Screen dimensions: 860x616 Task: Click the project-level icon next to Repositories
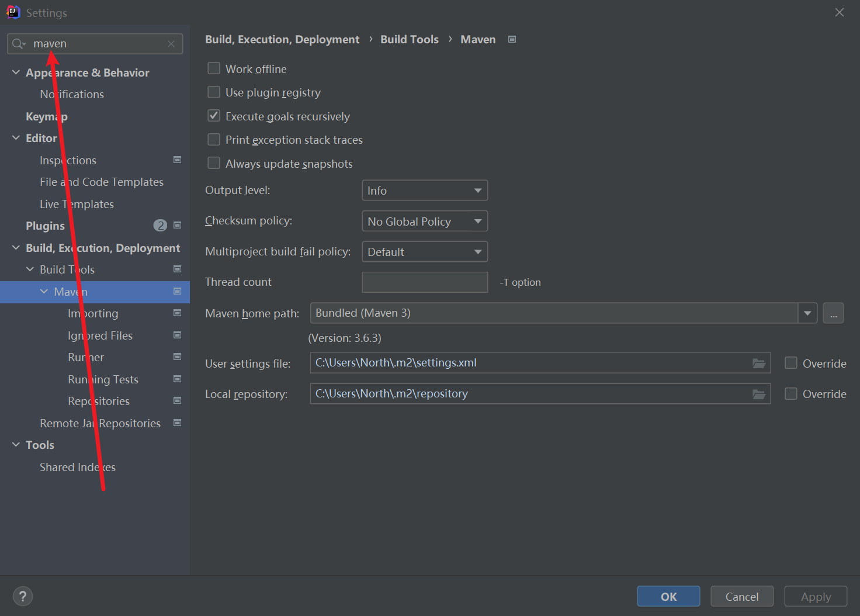[x=178, y=400]
